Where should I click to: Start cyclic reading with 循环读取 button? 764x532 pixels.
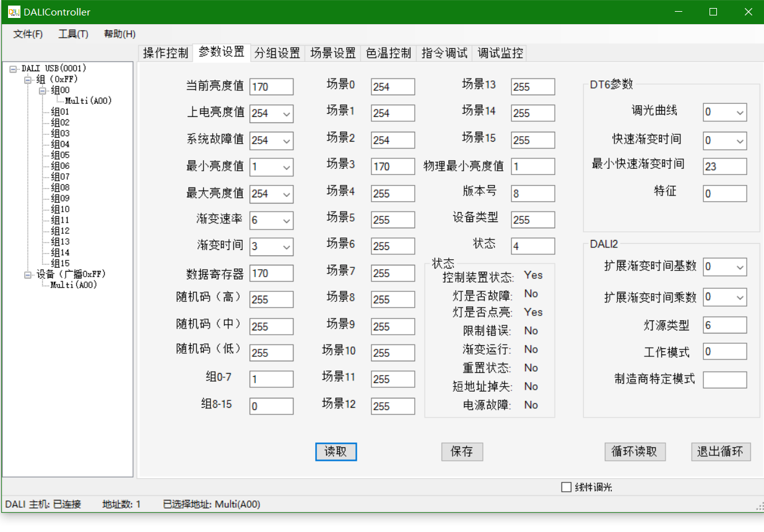[x=635, y=452]
